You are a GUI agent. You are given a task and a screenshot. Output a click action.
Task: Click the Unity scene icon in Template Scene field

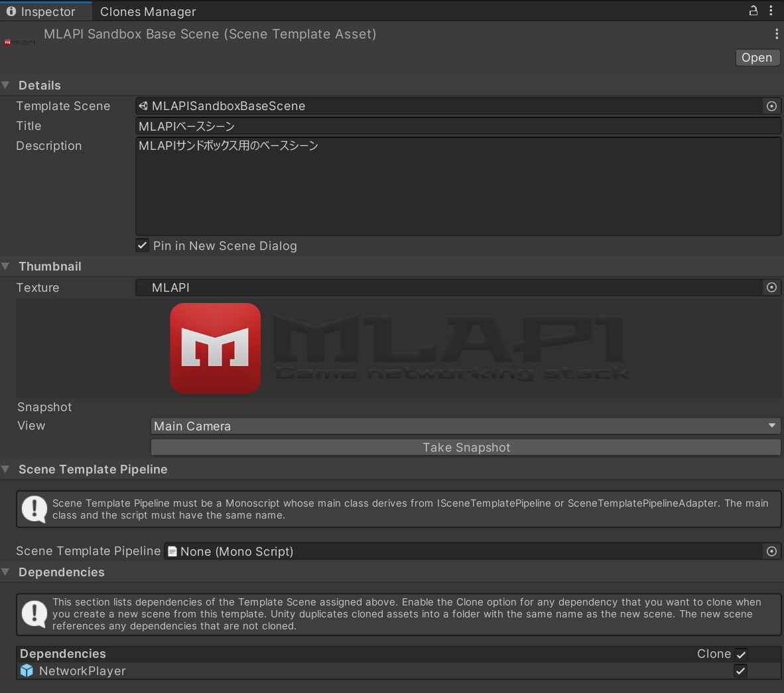(143, 105)
